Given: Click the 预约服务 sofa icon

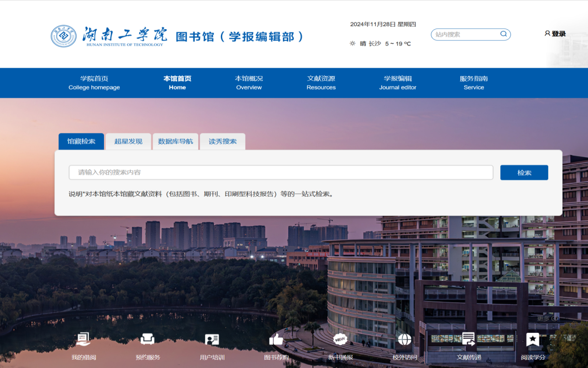Looking at the screenshot, I should tap(148, 340).
